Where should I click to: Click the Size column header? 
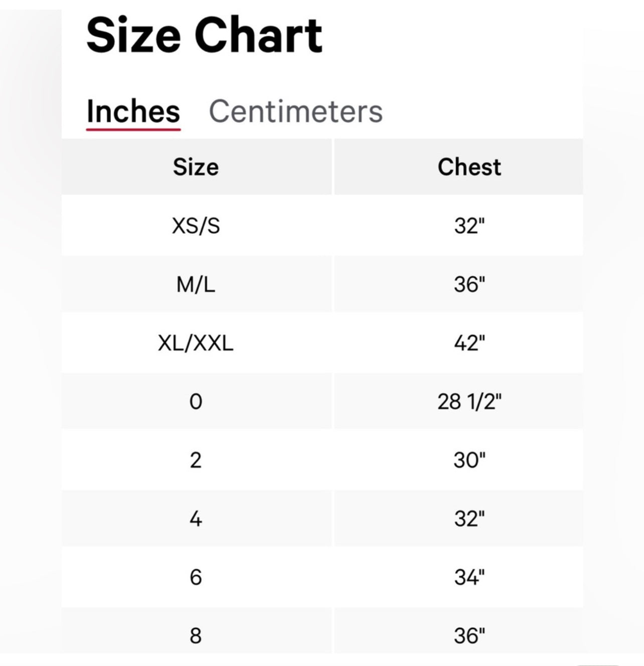click(196, 166)
